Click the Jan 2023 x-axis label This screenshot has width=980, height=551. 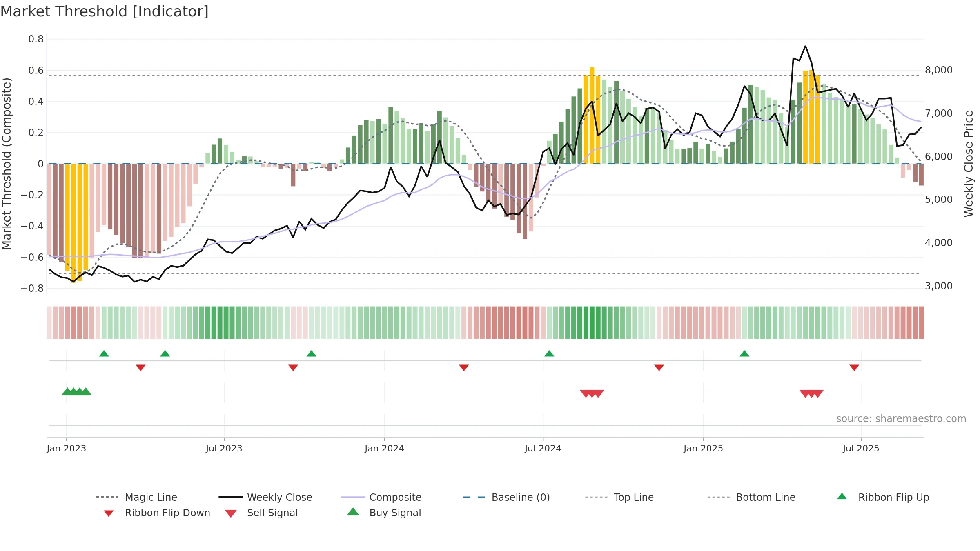coord(67,449)
